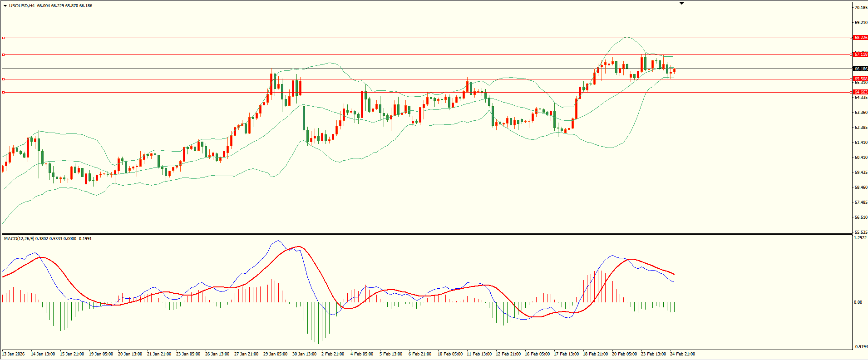The width and height of the screenshot is (868, 360).
Task: Select left-end handle of the 68.226 line
Action: (4, 38)
